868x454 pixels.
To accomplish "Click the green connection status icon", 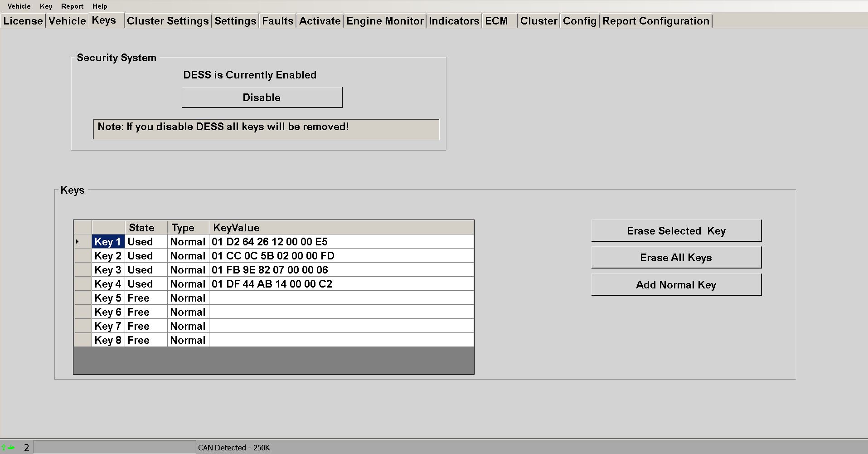I will click(8, 448).
